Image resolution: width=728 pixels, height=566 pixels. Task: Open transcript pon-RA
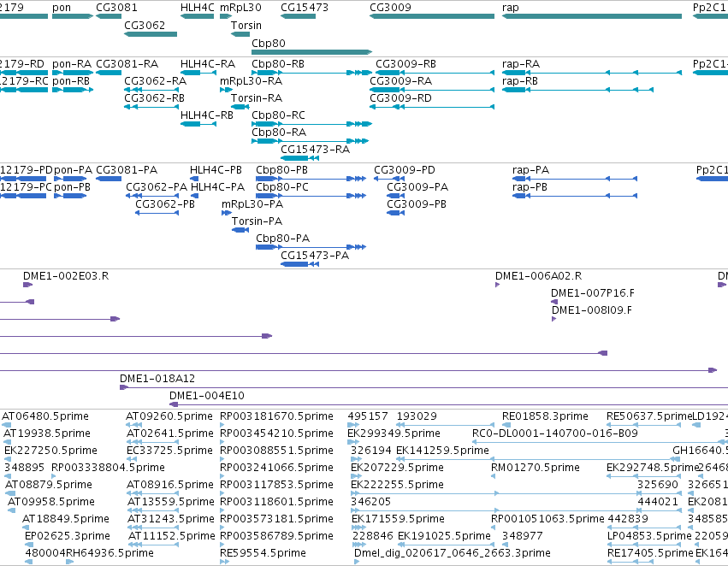73,64
